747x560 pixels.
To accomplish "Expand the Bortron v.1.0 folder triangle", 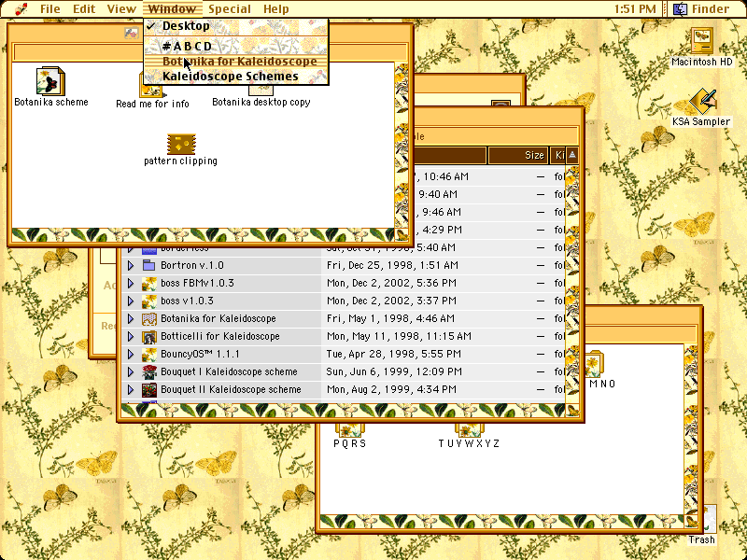I will (131, 265).
